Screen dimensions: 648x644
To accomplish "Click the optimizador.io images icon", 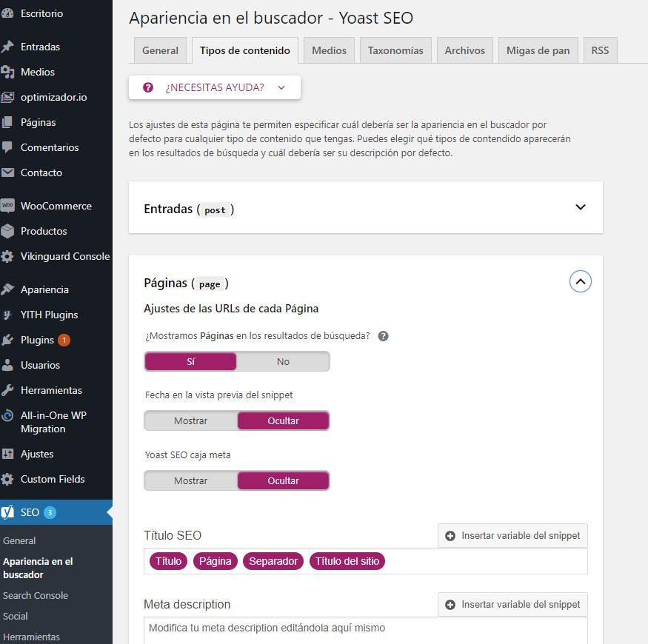I will pyautogui.click(x=7, y=97).
